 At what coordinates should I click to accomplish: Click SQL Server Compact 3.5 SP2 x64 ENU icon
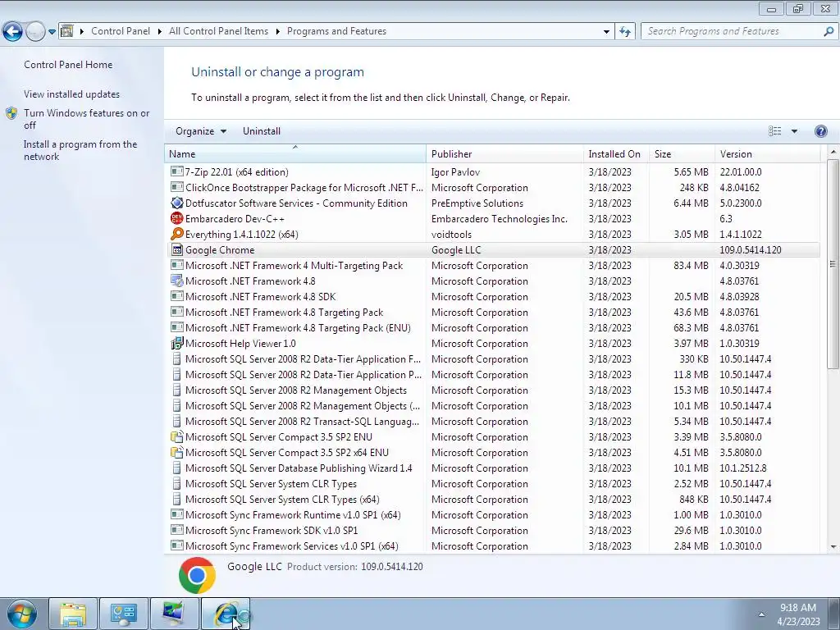pos(177,452)
